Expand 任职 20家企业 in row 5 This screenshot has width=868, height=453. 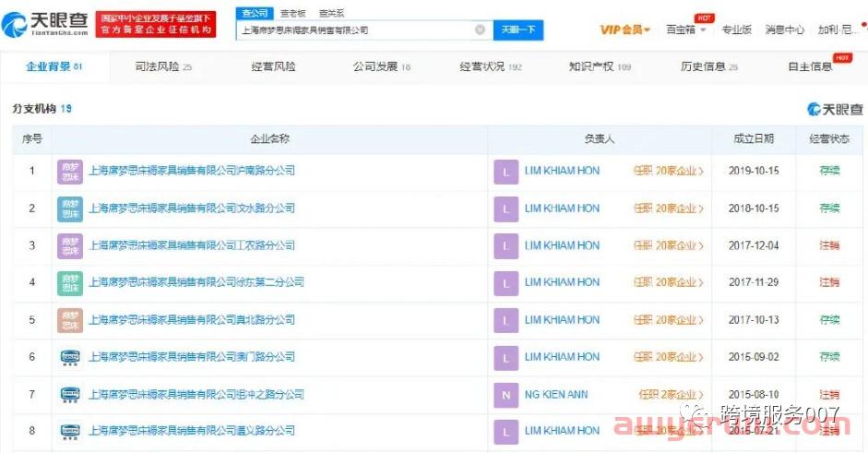(x=668, y=320)
